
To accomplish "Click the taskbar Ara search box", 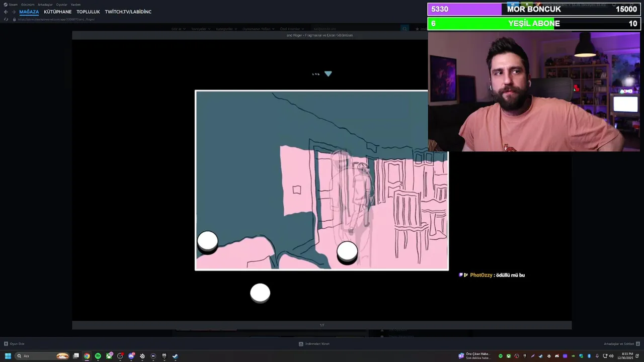I will [x=42, y=356].
